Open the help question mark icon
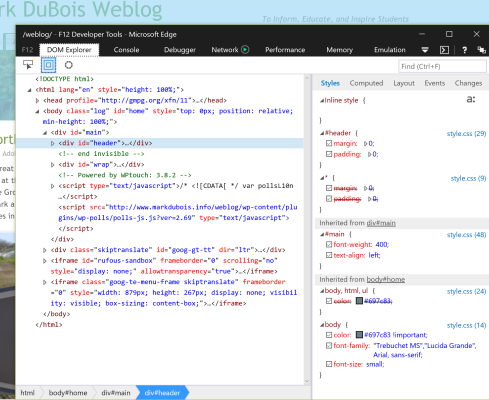This screenshot has width=489, height=400. (x=464, y=50)
